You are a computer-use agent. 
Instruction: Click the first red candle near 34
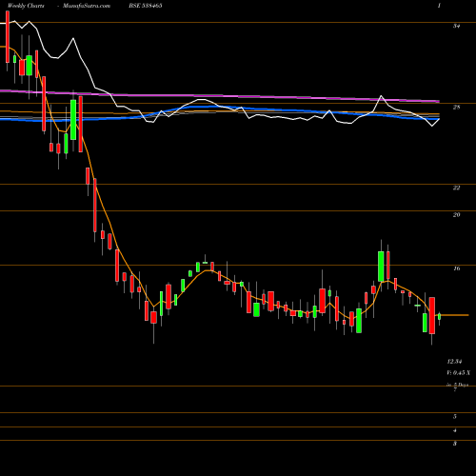(8, 37)
